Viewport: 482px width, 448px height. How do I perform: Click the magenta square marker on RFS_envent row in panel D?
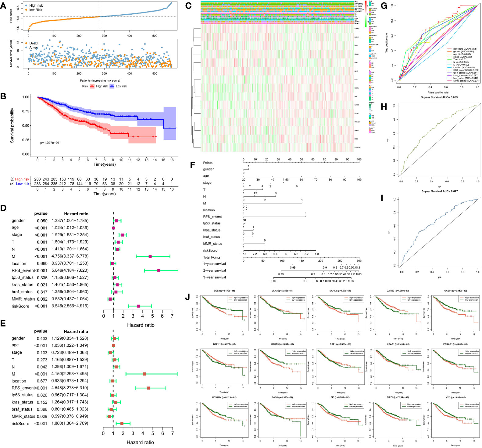(159, 270)
